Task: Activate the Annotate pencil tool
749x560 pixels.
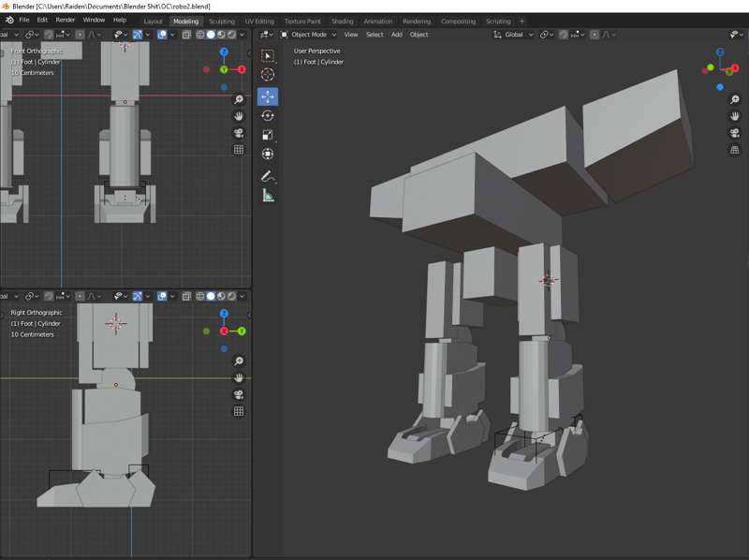Action: [268, 176]
